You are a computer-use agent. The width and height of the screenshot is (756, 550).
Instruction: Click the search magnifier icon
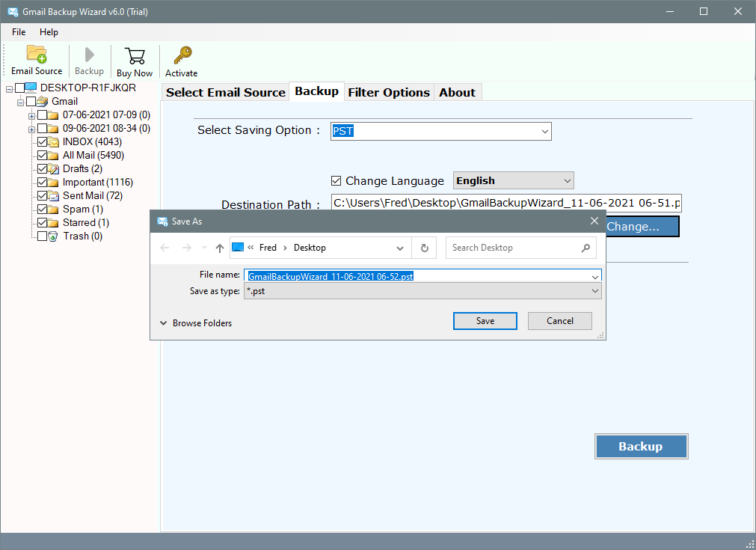(x=586, y=248)
